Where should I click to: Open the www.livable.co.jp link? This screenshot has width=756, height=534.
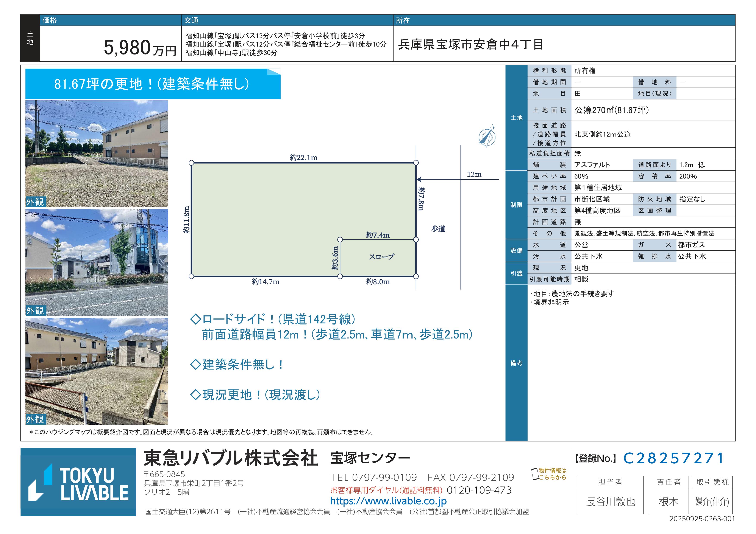point(388,501)
